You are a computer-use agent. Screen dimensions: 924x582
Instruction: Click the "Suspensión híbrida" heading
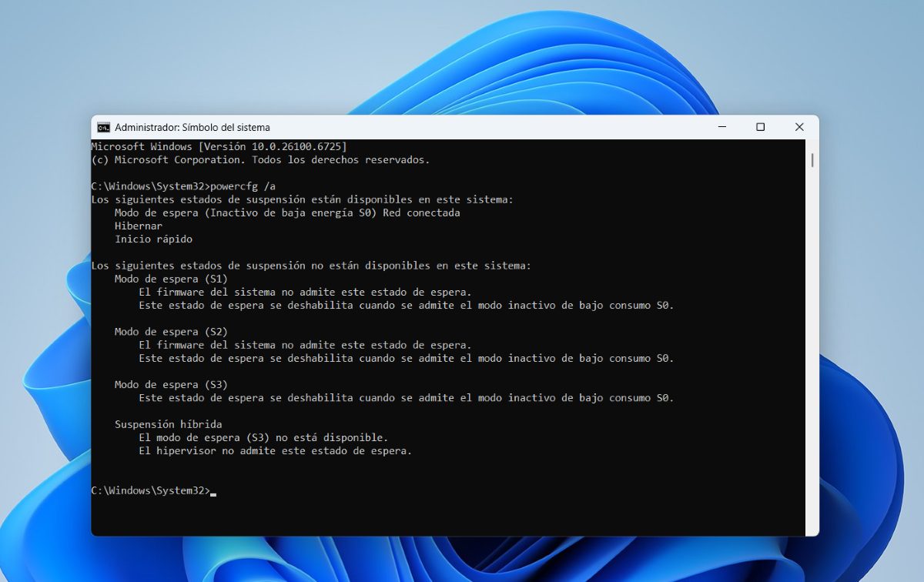click(x=168, y=424)
